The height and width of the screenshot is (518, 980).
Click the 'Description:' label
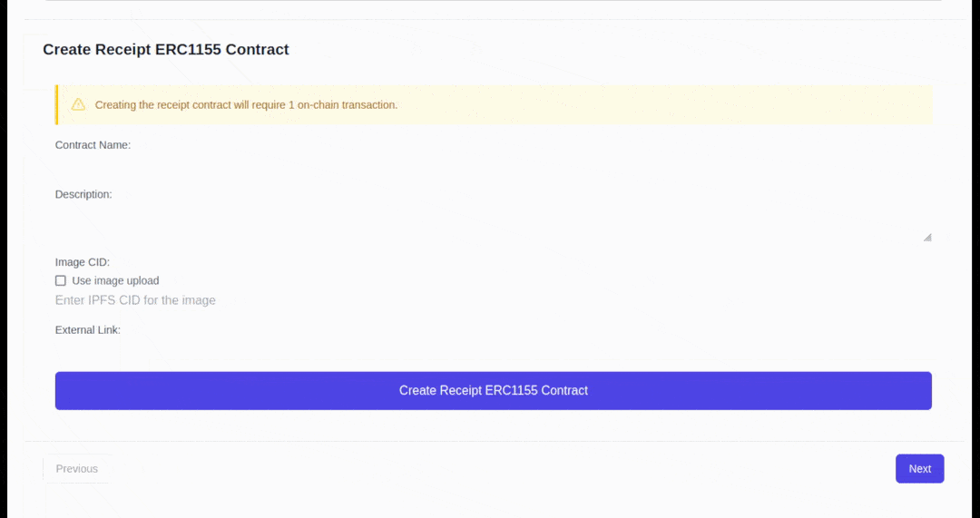pyautogui.click(x=83, y=194)
